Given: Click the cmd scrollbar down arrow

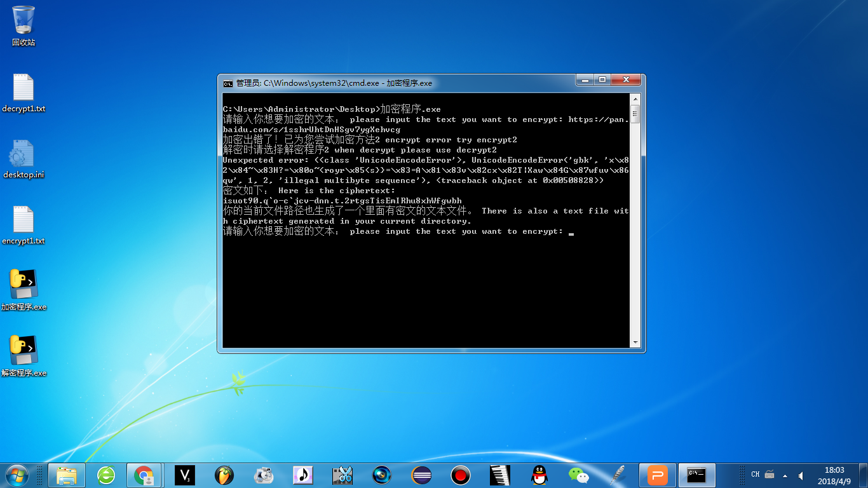Looking at the screenshot, I should [634, 342].
